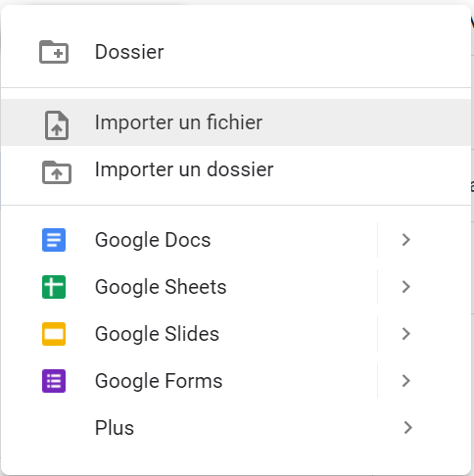Image resolution: width=474 pixels, height=476 pixels.
Task: Open the Plus submenu chevron
Action: (407, 428)
